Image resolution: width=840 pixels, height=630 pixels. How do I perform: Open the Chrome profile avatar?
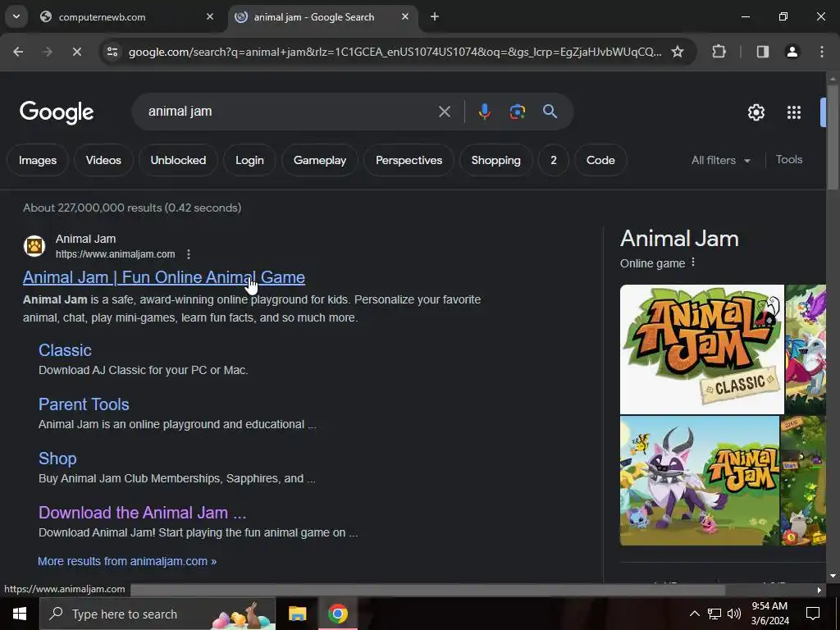(x=792, y=52)
